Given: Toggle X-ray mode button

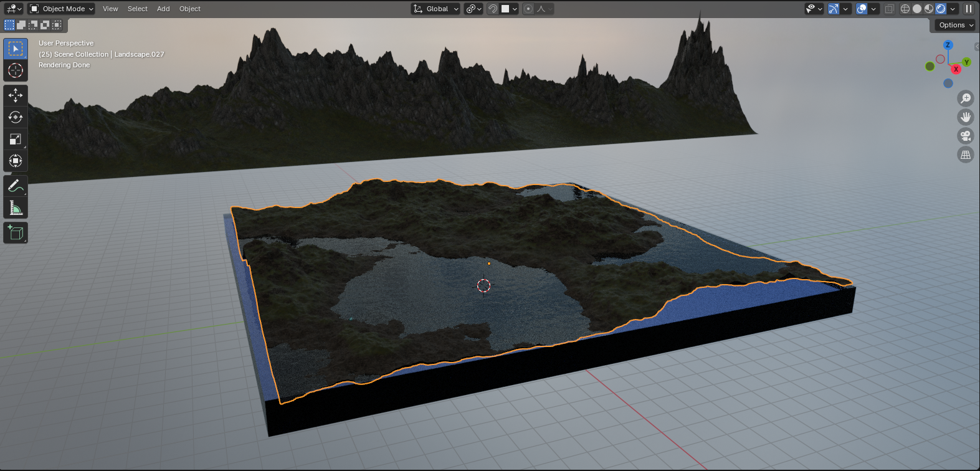Looking at the screenshot, I should pyautogui.click(x=890, y=9).
